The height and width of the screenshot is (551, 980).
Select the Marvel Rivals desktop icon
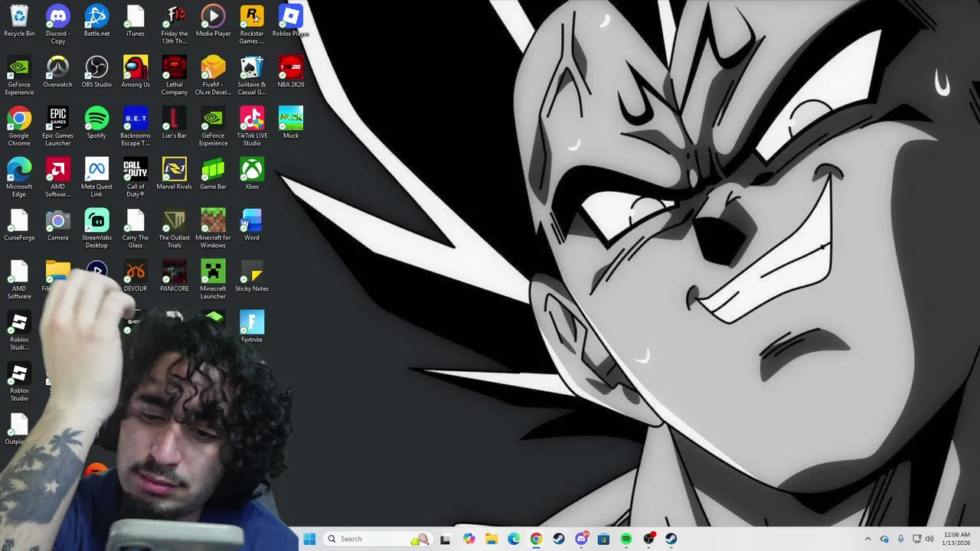(x=175, y=174)
